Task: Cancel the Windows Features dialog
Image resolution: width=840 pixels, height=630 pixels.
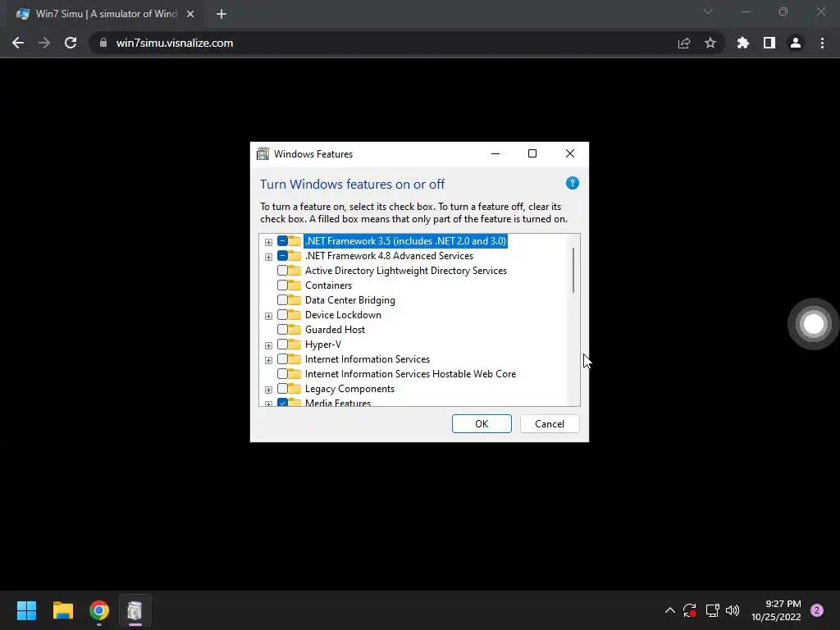Action: tap(550, 424)
